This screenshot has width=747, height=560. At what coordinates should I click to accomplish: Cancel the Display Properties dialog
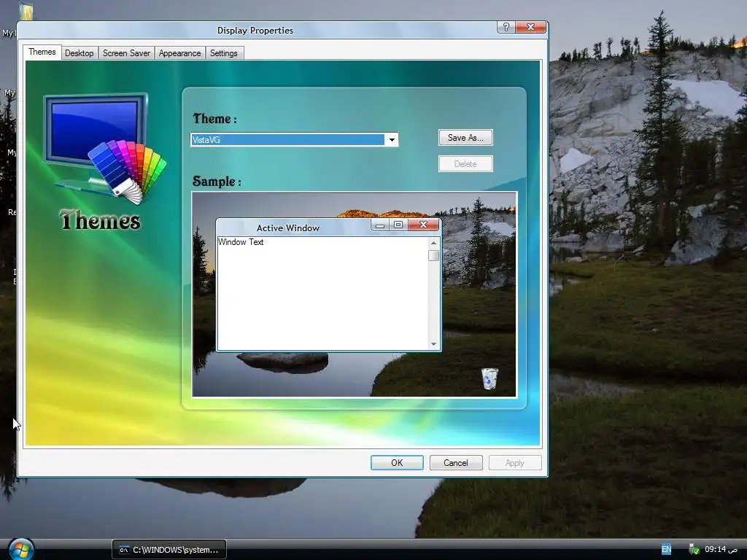point(456,463)
